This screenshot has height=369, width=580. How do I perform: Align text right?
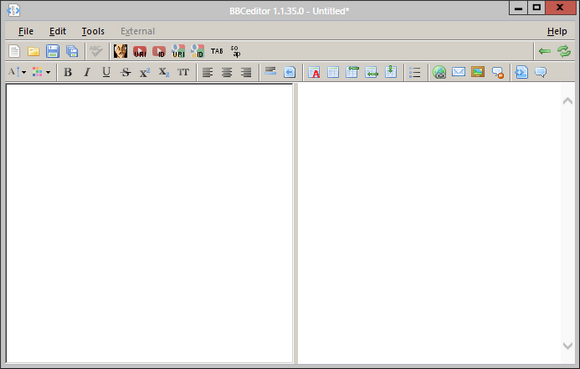pyautogui.click(x=246, y=72)
